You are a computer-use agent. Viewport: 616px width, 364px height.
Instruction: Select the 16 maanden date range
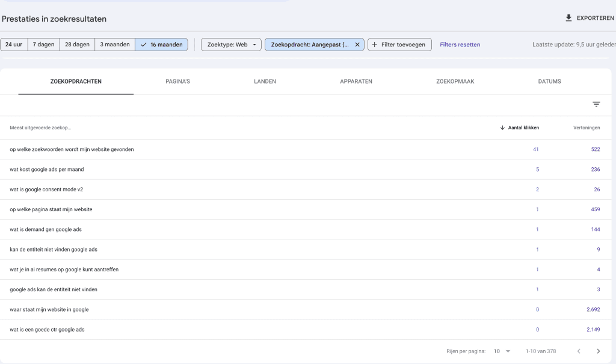point(161,45)
